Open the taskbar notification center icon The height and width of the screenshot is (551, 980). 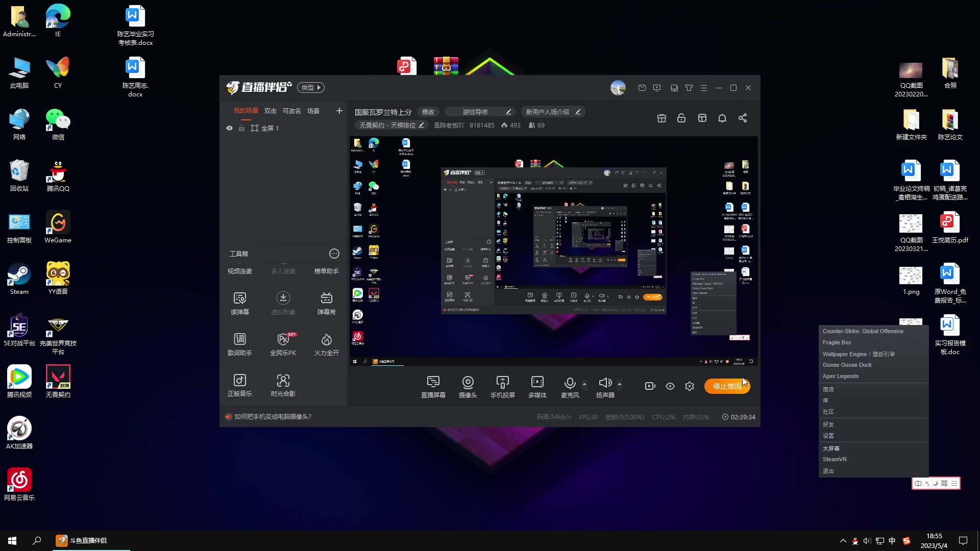click(963, 541)
